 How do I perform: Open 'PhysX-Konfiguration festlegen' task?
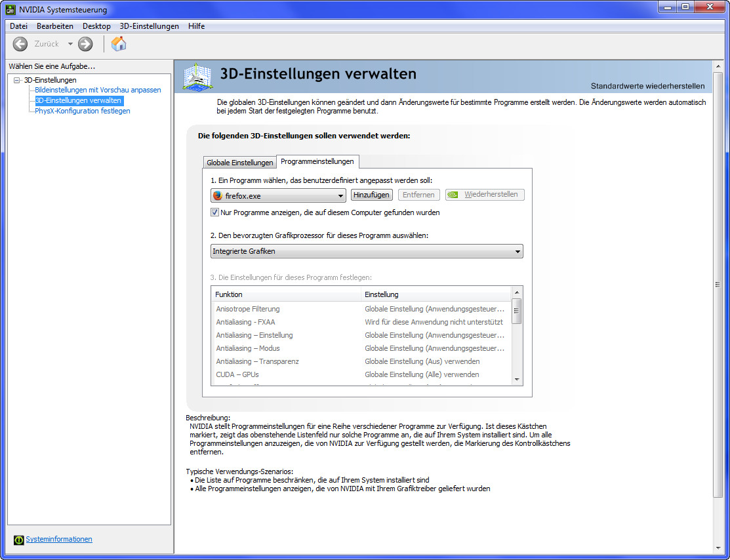click(83, 111)
